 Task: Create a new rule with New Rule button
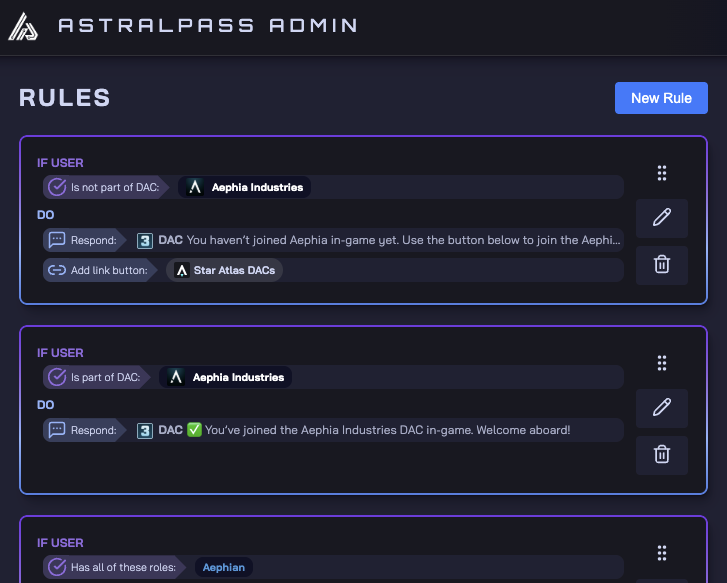[661, 98]
